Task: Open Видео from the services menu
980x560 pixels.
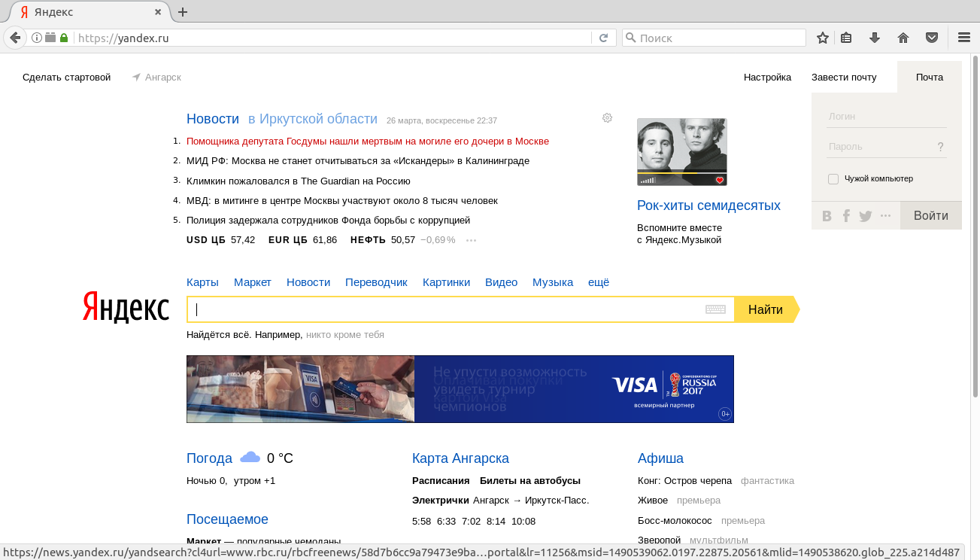Action: (x=502, y=282)
